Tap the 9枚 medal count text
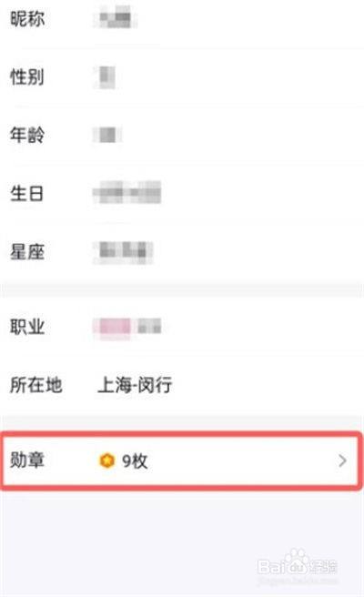Screen dimensions: 364x597 point(135,461)
